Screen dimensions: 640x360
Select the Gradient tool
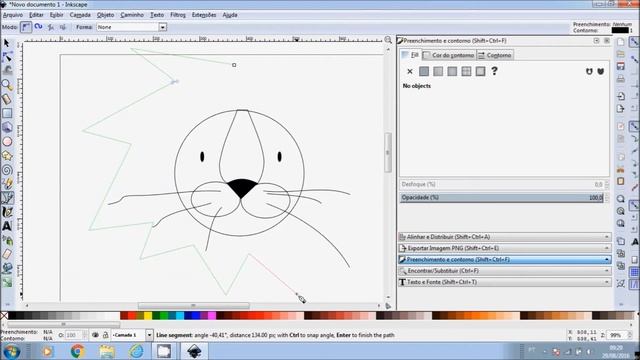pyautogui.click(x=7, y=282)
